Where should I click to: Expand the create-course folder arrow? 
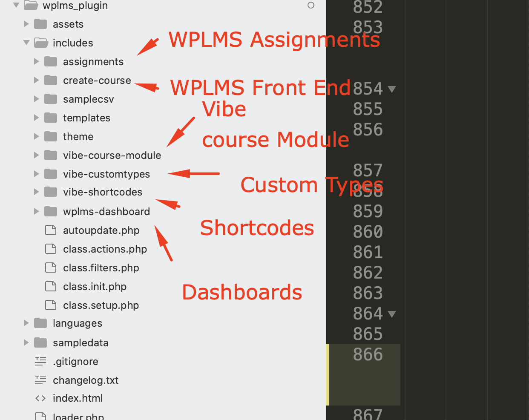coord(37,81)
